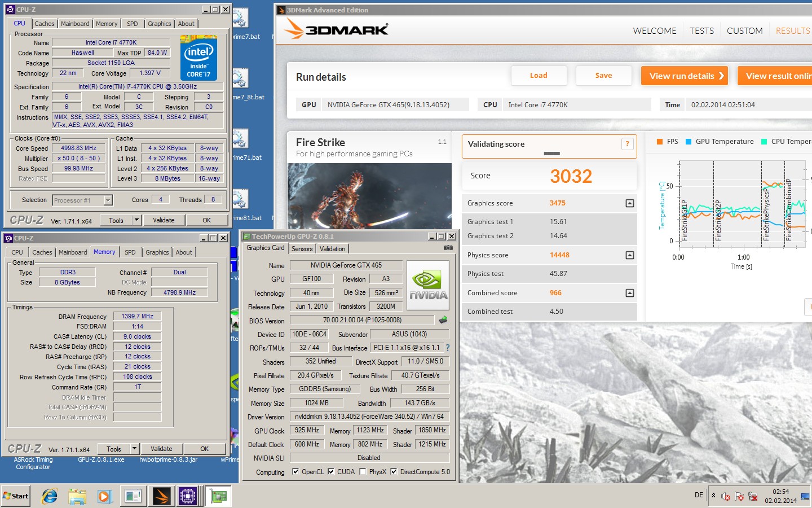Click the Bus Interface question mark icon
The width and height of the screenshot is (812, 508).
pyautogui.click(x=448, y=348)
